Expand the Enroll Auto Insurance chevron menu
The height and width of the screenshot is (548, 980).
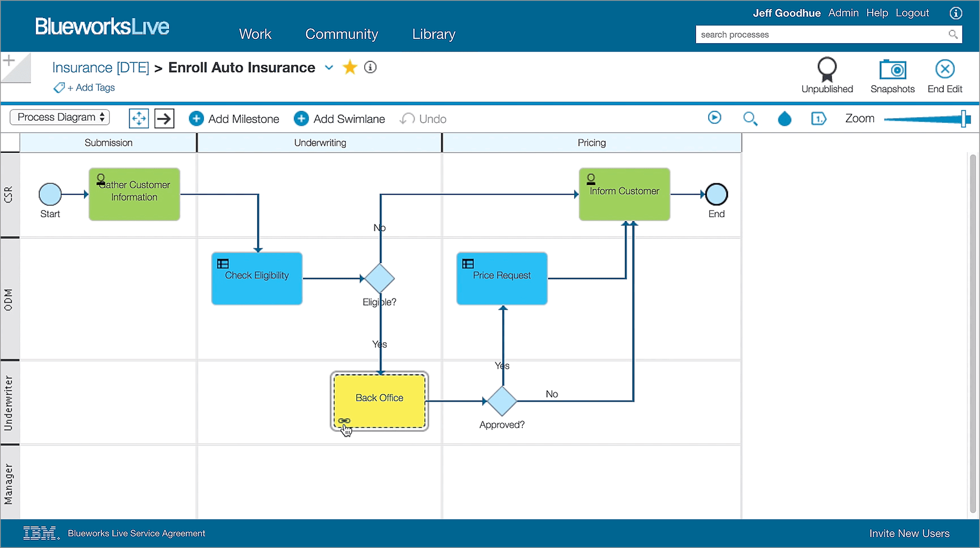[x=329, y=67]
